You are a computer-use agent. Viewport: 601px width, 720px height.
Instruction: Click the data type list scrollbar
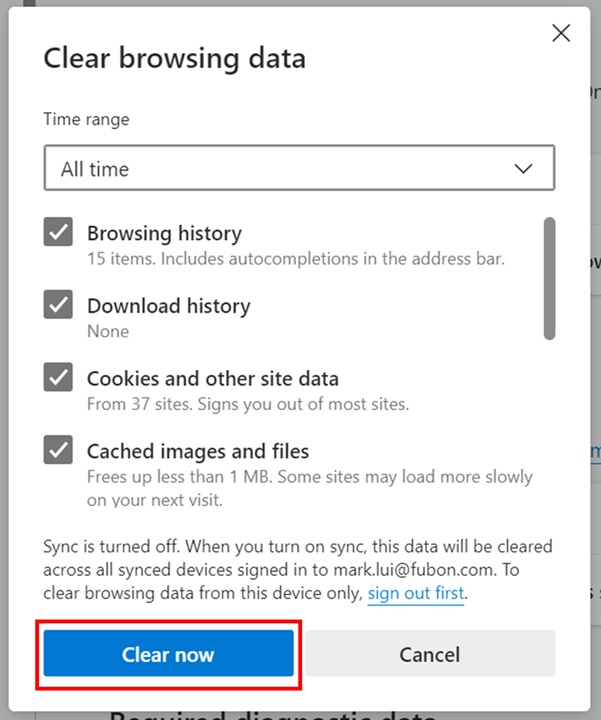pyautogui.click(x=549, y=279)
